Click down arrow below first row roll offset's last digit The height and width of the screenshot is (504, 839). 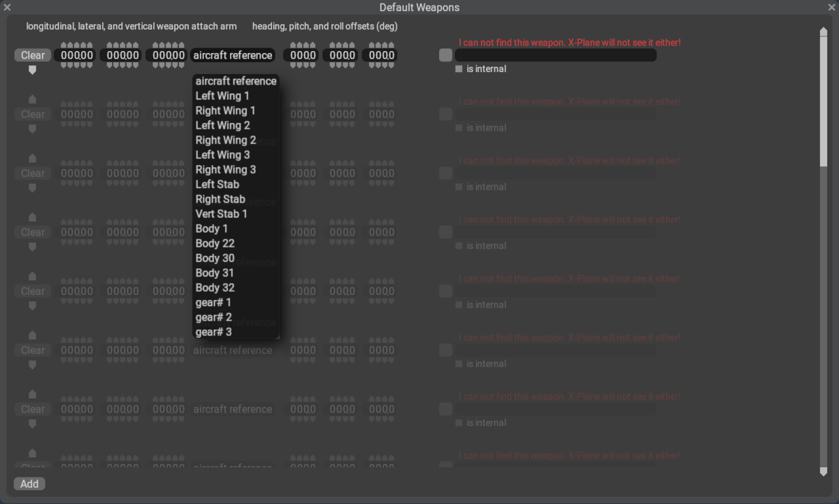point(391,65)
